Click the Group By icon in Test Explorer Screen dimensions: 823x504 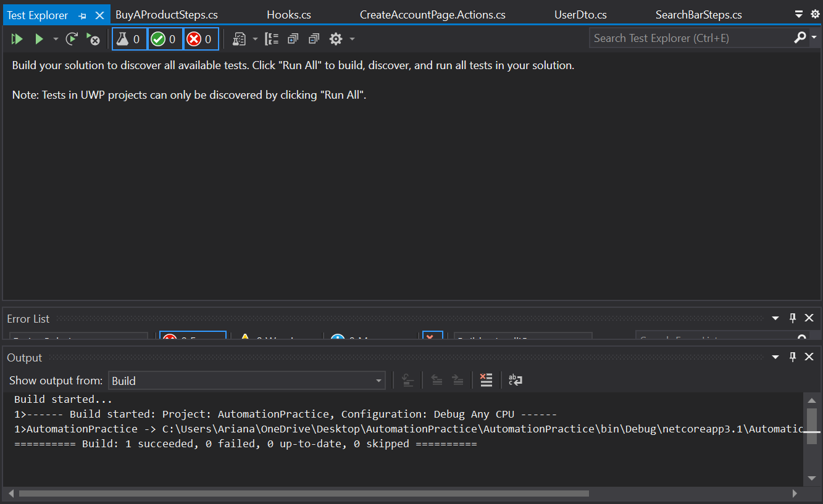coord(272,39)
